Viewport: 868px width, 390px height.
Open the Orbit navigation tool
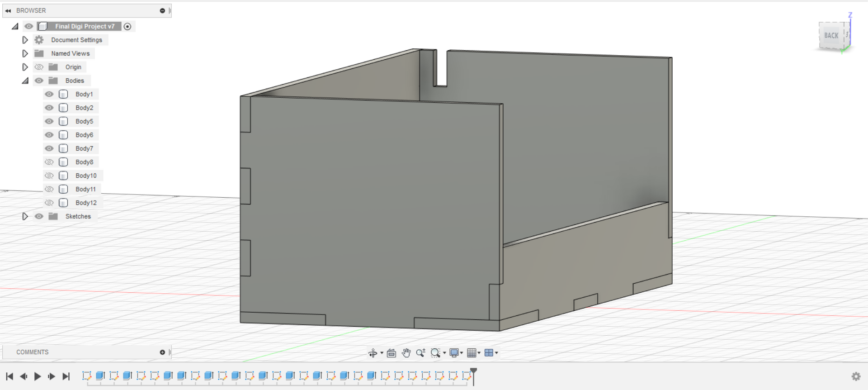(373, 353)
